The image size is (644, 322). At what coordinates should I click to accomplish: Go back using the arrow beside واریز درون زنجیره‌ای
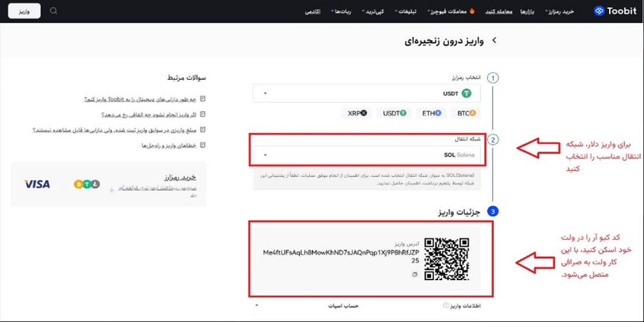[495, 40]
